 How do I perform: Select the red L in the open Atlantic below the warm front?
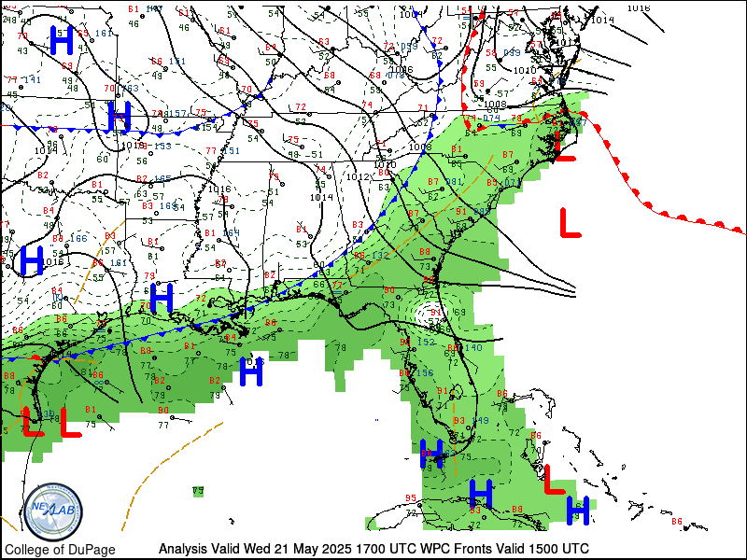click(570, 222)
